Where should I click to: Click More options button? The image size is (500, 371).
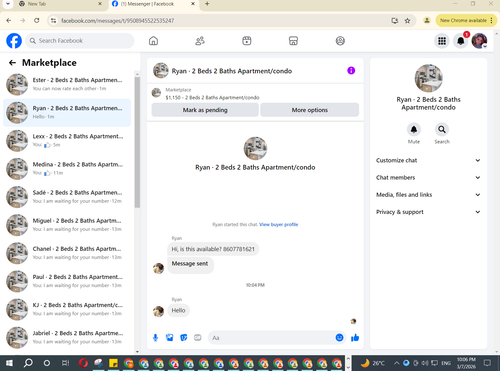[x=310, y=110]
